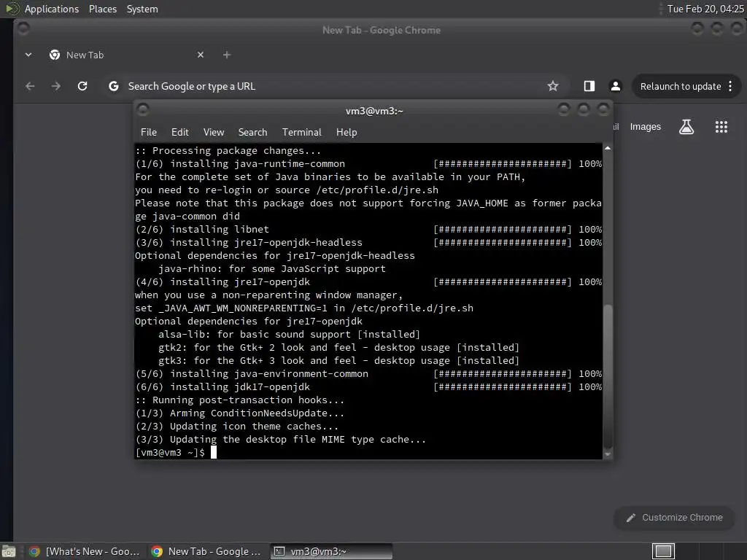This screenshot has width=747, height=560.
Task: Open the System menu in top panel
Action: [142, 9]
